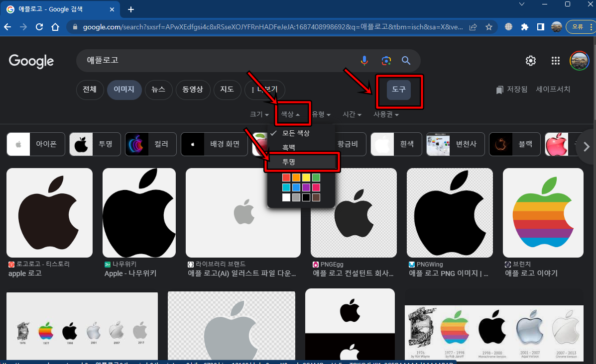596x364 pixels.
Task: Click the 아이폰 suggestion chip
Action: tap(36, 144)
